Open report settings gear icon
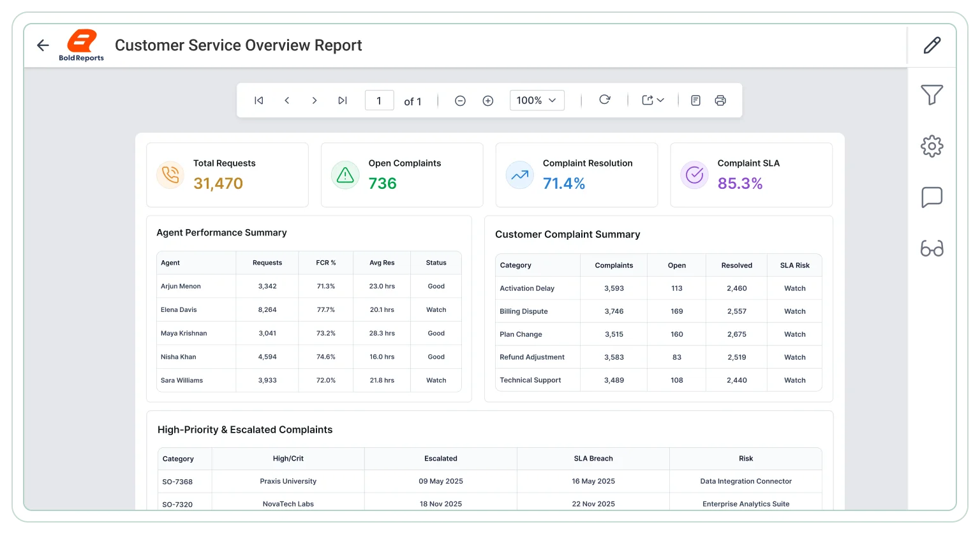Screen dimensions: 980x534 932,146
